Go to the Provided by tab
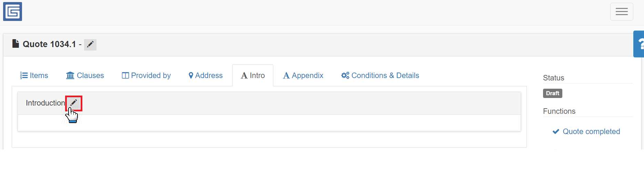The image size is (644, 176). point(146,75)
